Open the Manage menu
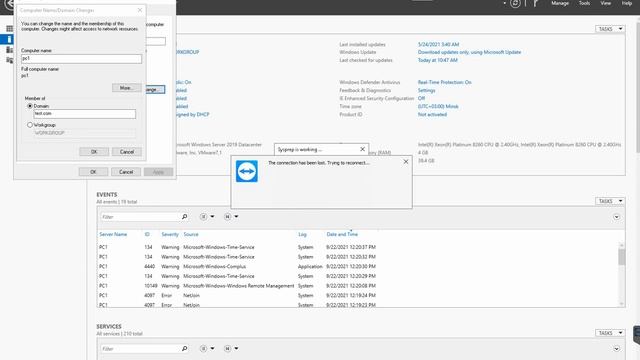The height and width of the screenshot is (360, 640). point(560,3)
